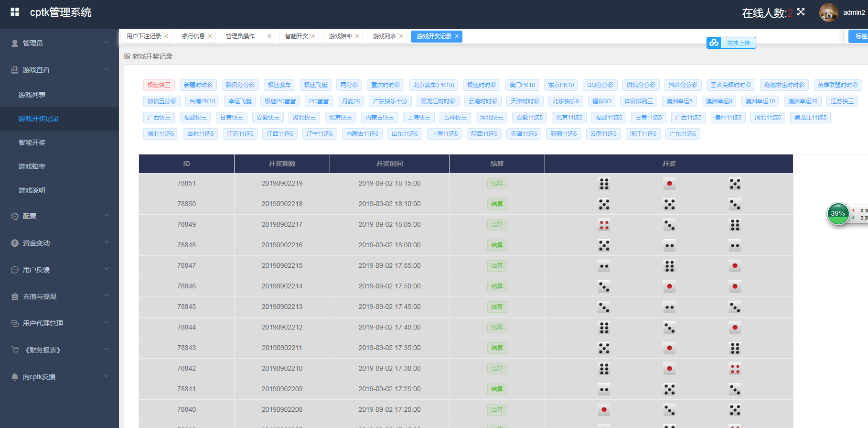Open 游戏赔率 in the sidebar
Image resolution: width=868 pixels, height=428 pixels.
(x=32, y=166)
